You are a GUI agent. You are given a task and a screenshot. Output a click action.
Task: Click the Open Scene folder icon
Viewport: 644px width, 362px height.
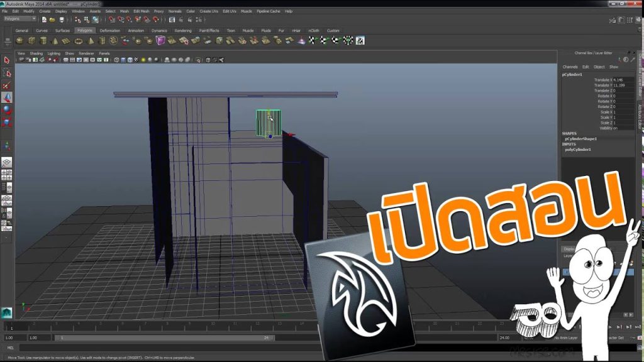pyautogui.click(x=53, y=19)
